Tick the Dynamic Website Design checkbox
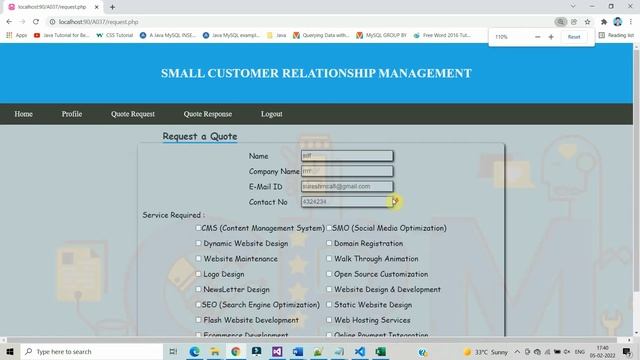Viewport: 640px width, 360px height. tap(198, 243)
